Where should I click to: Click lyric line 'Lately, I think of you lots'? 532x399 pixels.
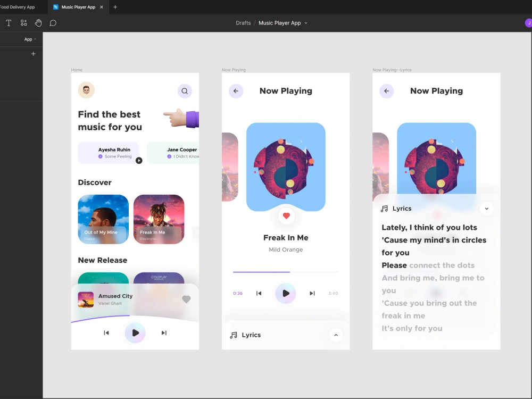[x=429, y=227]
